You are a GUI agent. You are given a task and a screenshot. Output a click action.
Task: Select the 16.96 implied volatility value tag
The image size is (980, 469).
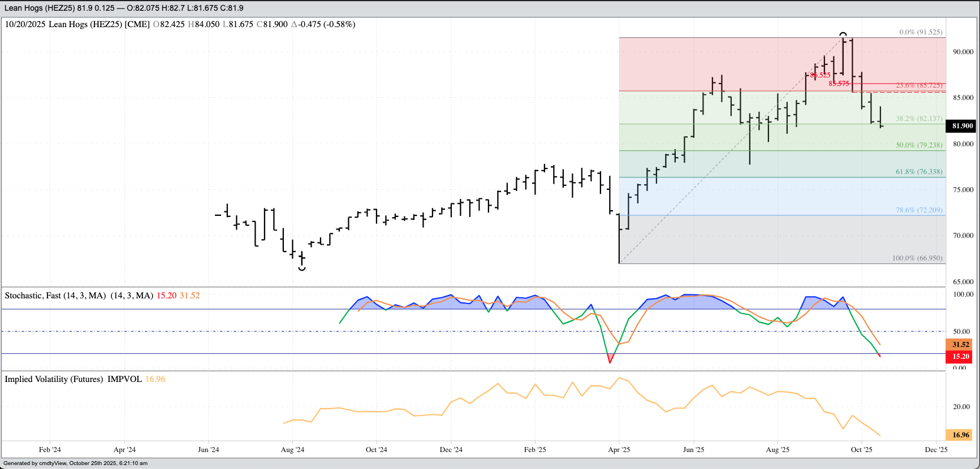pyautogui.click(x=960, y=435)
